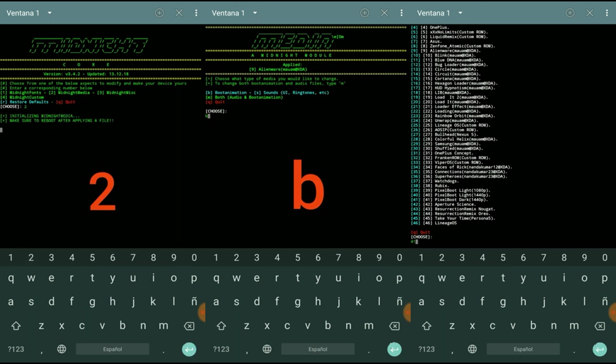The image size is (616, 364).
Task: Click the '[41] PixelBoot Dark(1440p)' list entry
Action: tap(450, 200)
